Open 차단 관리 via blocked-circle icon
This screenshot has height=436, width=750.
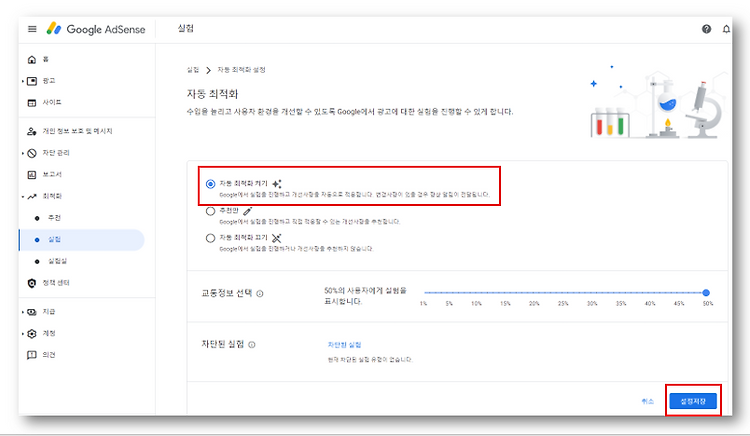pos(32,153)
